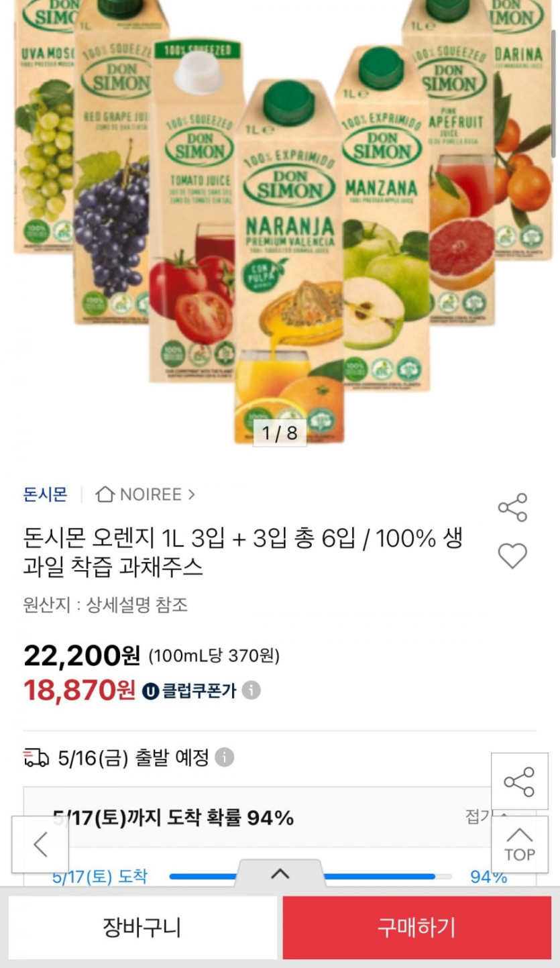Image resolution: width=560 pixels, height=968 pixels.
Task: Click info icon beside 출발 예정
Action: [225, 757]
